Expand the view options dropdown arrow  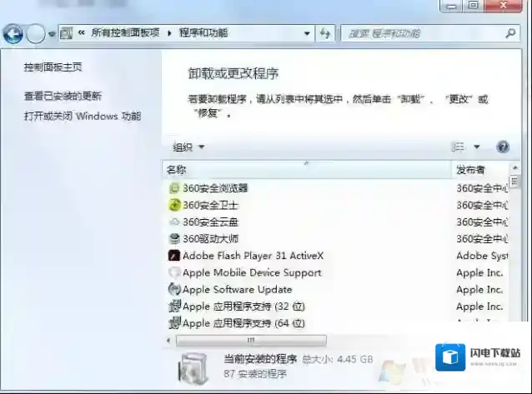(477, 147)
